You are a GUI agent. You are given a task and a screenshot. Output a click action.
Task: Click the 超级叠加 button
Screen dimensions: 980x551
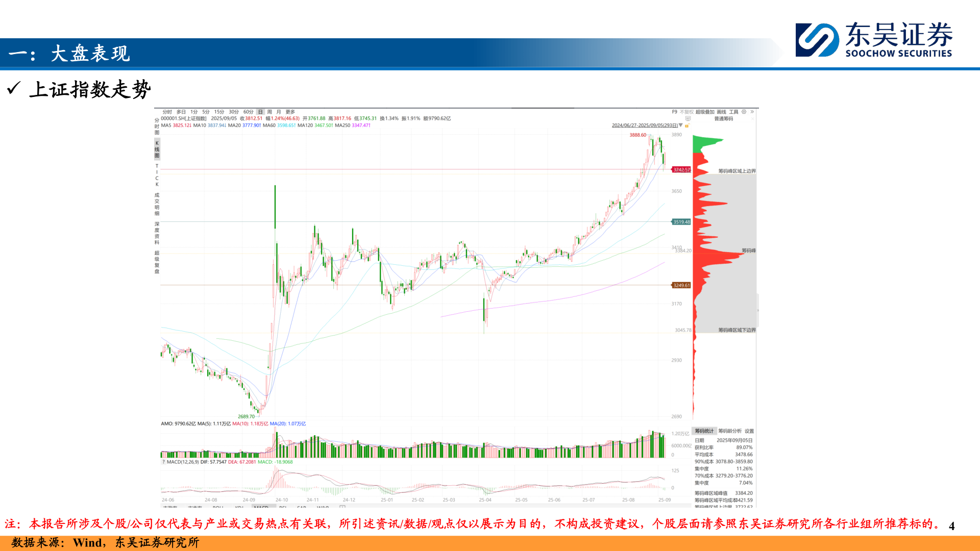pyautogui.click(x=705, y=112)
